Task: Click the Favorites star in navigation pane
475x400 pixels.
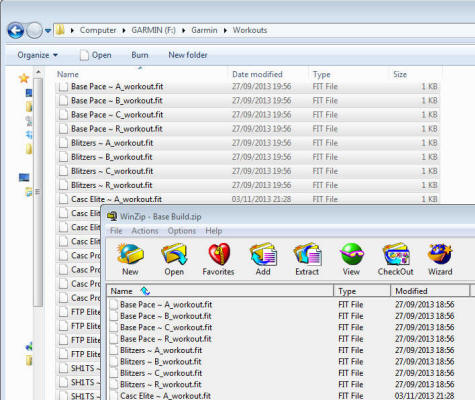Action: click(24, 79)
